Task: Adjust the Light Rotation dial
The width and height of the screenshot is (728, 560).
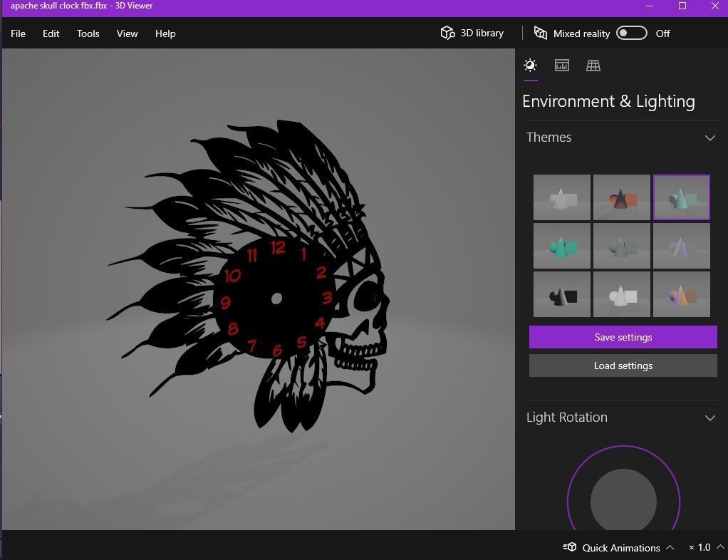Action: coord(623,502)
